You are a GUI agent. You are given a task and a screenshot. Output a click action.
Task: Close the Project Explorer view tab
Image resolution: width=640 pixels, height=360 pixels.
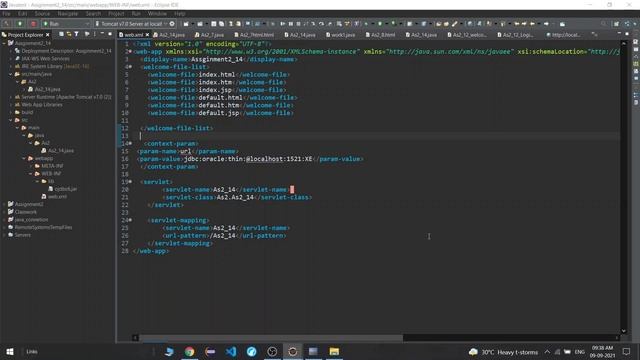point(48,35)
